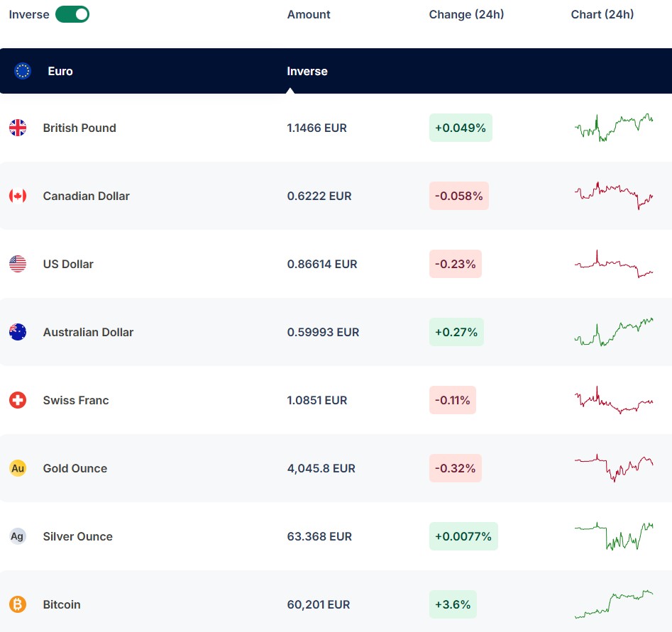672x632 pixels.
Task: Open the US Dollar 24h chart thumbnail
Action: (613, 264)
